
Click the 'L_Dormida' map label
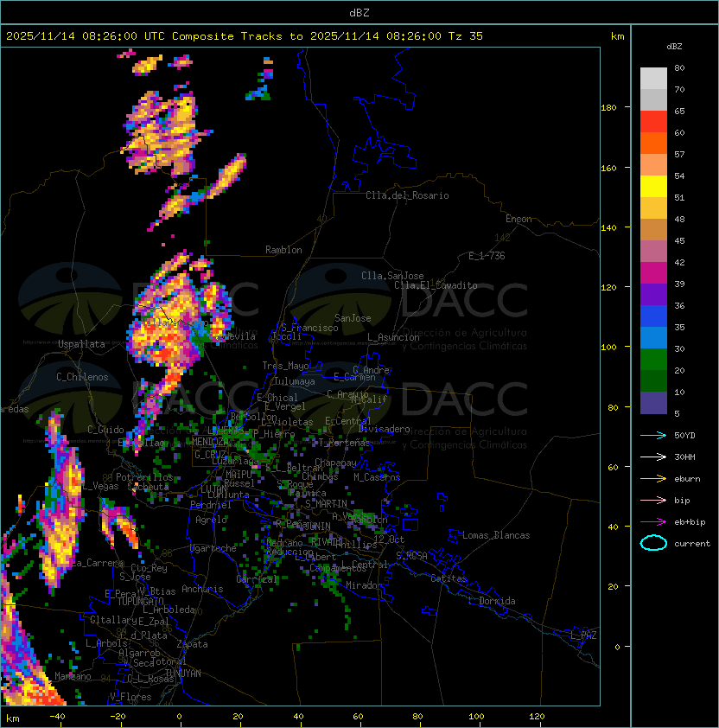(492, 601)
